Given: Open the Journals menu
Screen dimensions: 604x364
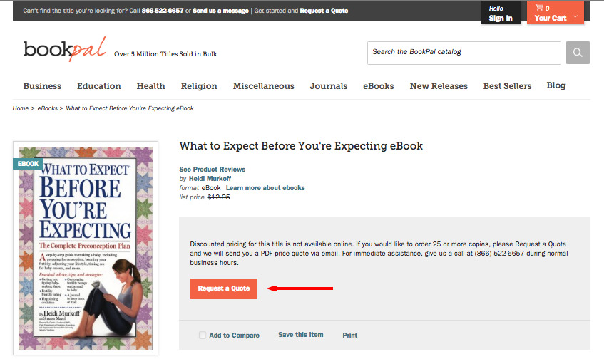Looking at the screenshot, I should tap(329, 85).
